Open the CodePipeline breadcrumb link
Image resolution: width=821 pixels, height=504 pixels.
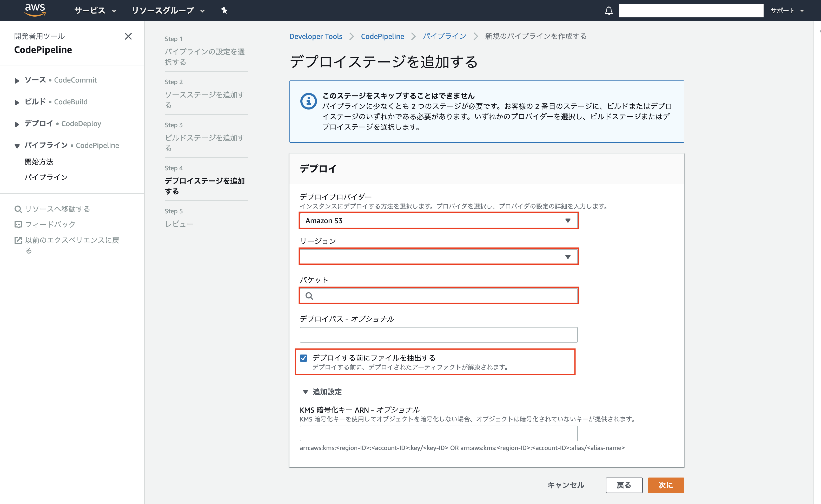(382, 36)
